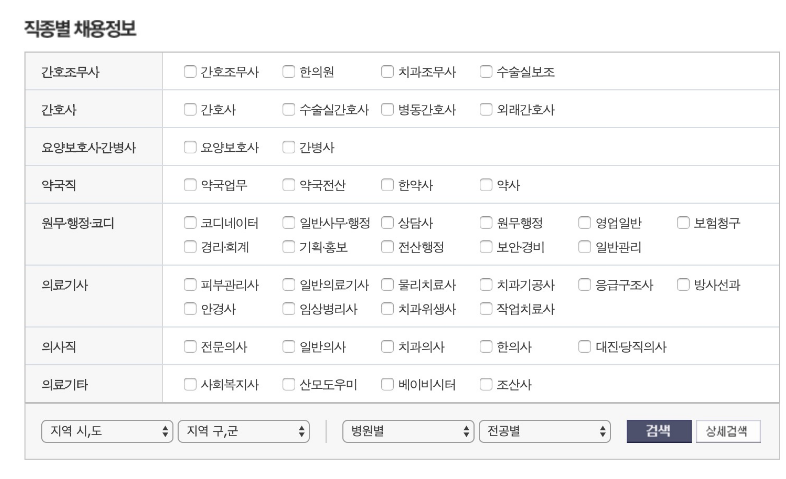Expand the 지역 구,군 dropdown
Image resolution: width=786 pixels, height=479 pixels.
pos(244,431)
